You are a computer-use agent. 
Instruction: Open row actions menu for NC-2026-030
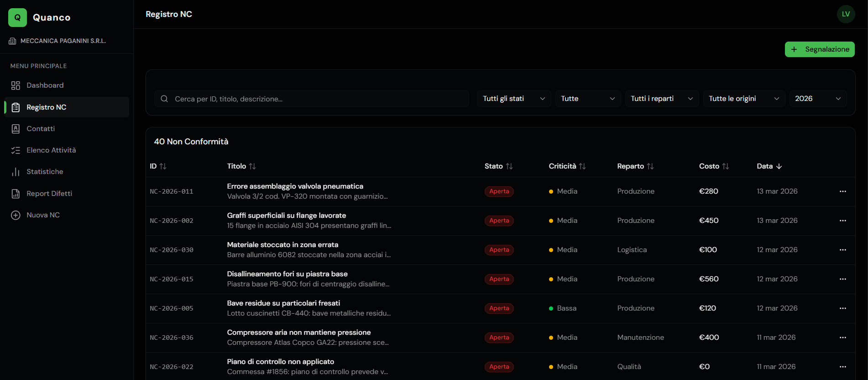point(843,250)
